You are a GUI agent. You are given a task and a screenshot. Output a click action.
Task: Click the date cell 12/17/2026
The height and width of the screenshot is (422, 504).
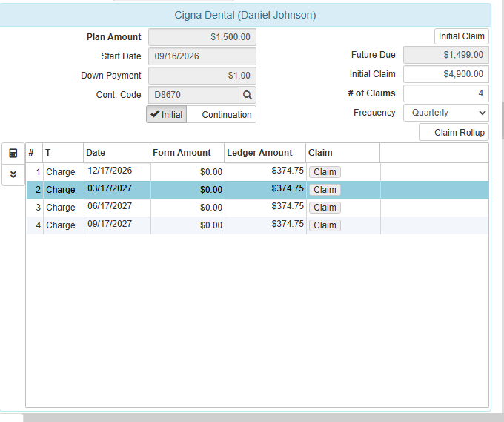point(117,172)
